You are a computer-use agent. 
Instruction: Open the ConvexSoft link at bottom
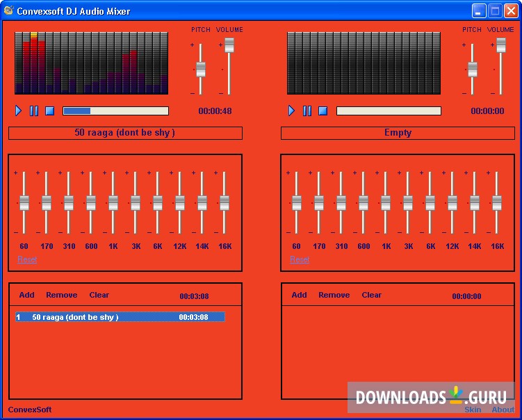coord(30,410)
